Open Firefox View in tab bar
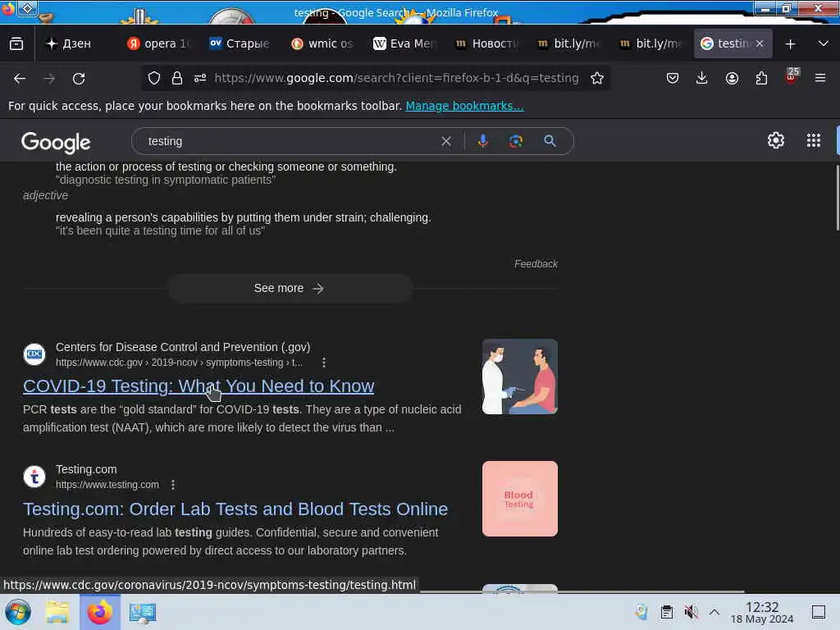The height and width of the screenshot is (630, 840). tap(16, 43)
